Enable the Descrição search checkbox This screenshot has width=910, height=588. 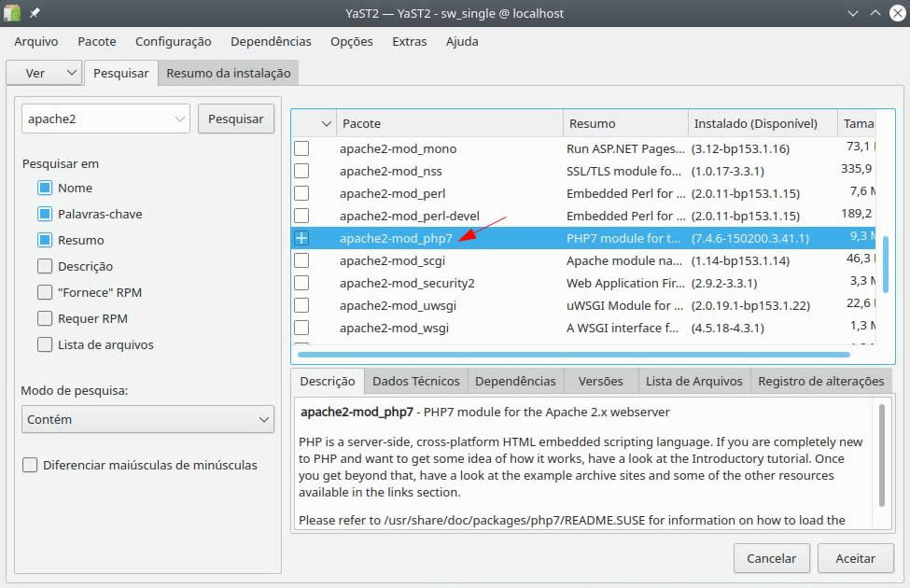(45, 266)
